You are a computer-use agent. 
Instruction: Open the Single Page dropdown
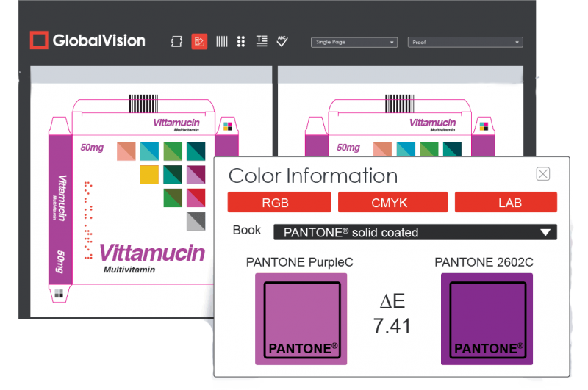pos(354,43)
